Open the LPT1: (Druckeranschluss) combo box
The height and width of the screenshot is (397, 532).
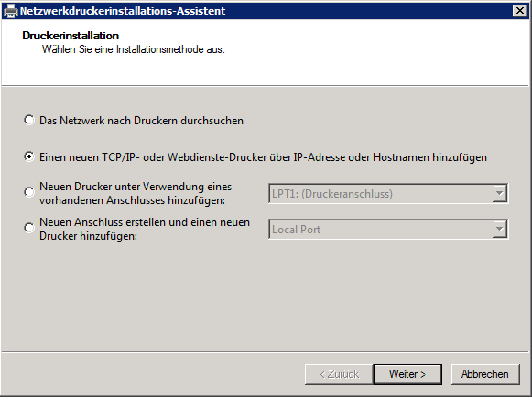(388, 194)
